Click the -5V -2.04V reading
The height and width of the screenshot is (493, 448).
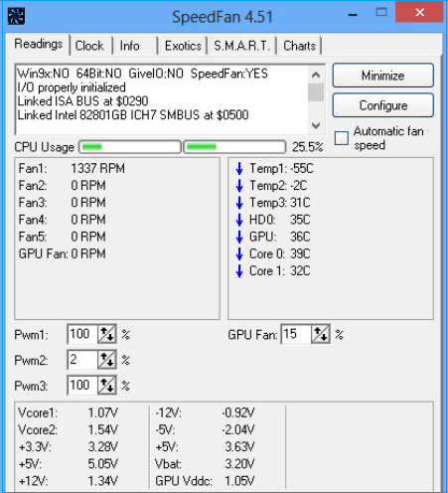click(x=205, y=430)
